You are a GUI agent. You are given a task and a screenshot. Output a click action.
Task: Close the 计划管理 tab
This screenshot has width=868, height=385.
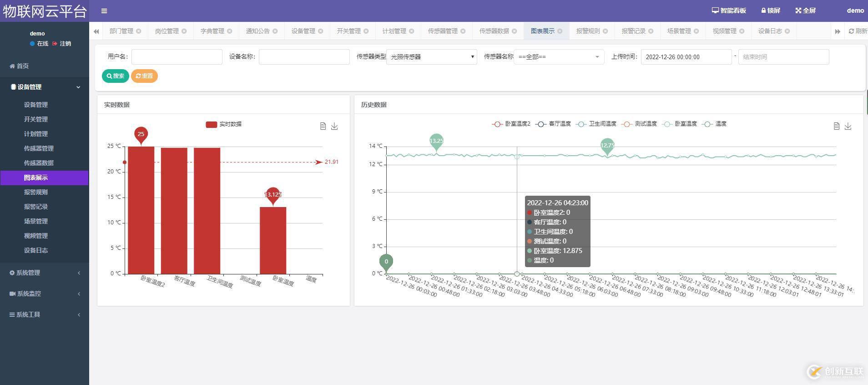[x=412, y=31]
